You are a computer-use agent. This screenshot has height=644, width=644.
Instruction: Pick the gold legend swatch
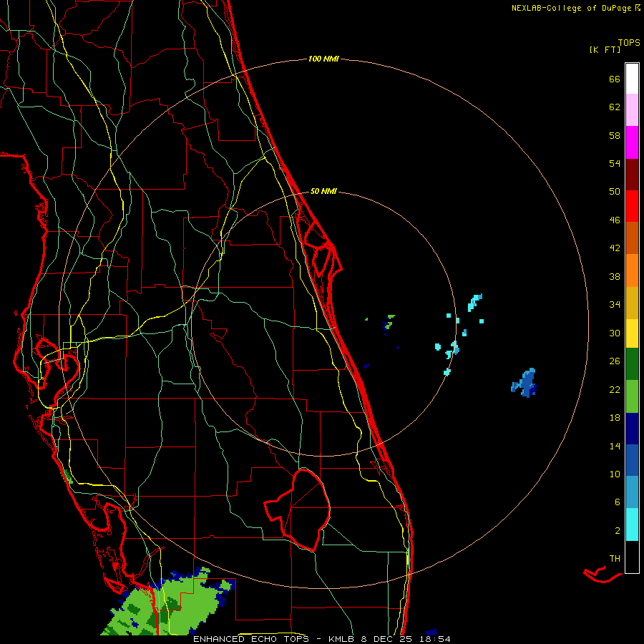tap(632, 303)
